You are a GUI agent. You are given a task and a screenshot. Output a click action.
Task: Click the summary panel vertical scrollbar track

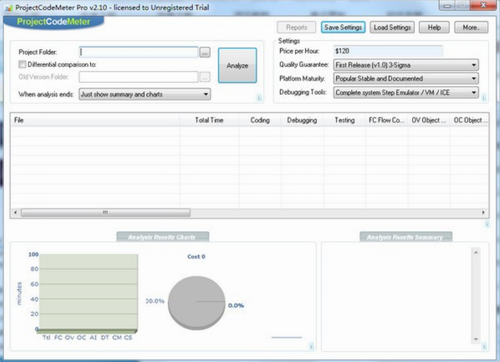coord(476,296)
